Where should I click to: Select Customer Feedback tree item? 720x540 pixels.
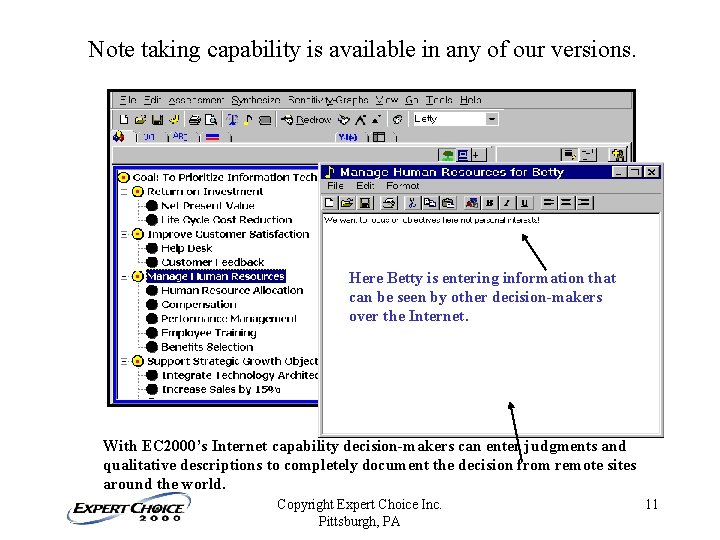pos(212,262)
